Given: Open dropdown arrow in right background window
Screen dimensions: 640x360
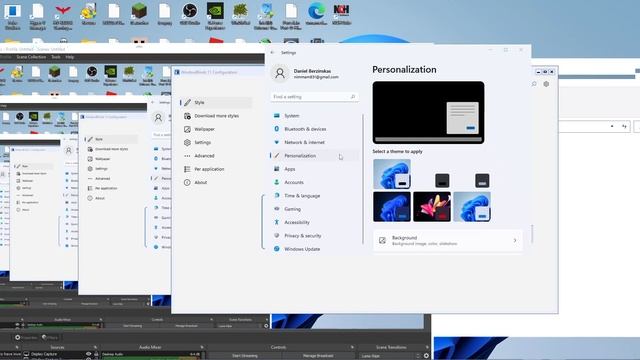Looking at the screenshot, I should coord(611,127).
